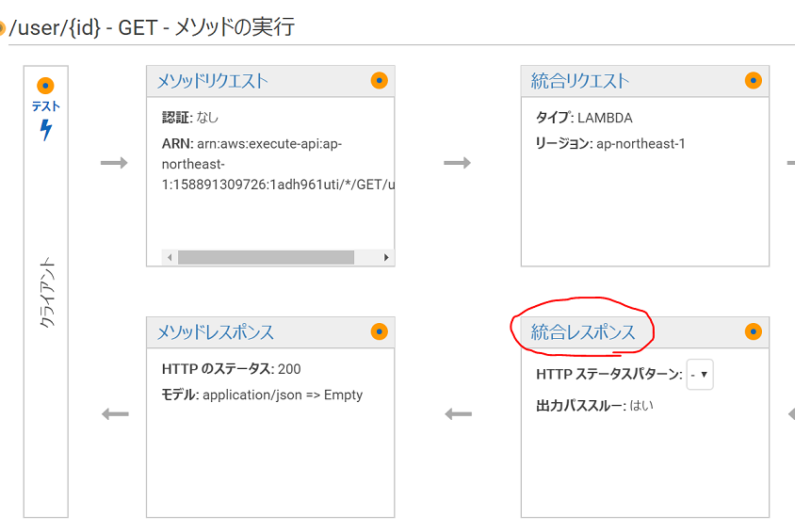Click the orange dot above テスト
Screen dimensions: 795x532
pyautogui.click(x=45, y=86)
